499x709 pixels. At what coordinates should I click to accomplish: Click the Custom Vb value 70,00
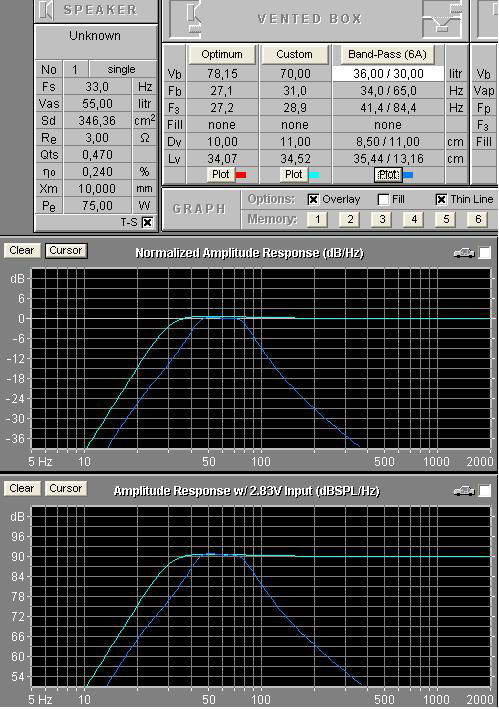coord(294,74)
